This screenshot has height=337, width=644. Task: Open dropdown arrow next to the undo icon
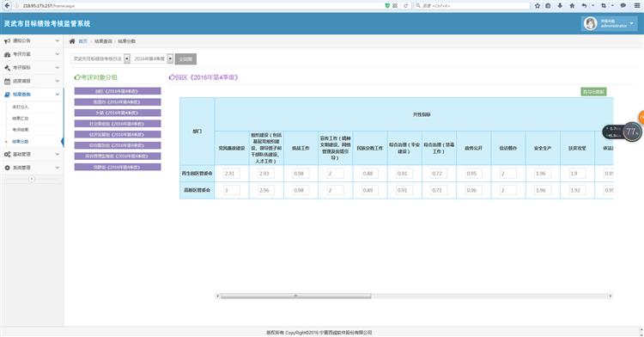point(593,6)
